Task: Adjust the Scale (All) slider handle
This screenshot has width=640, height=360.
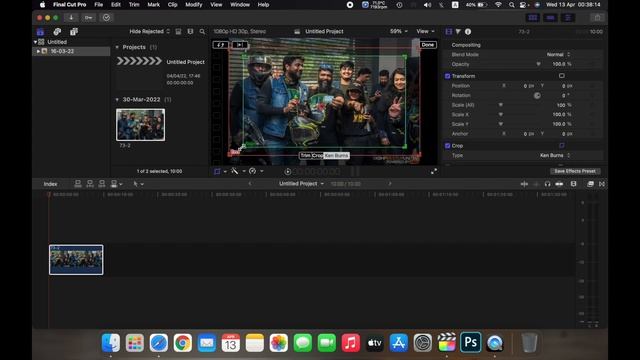Action: click(x=501, y=105)
